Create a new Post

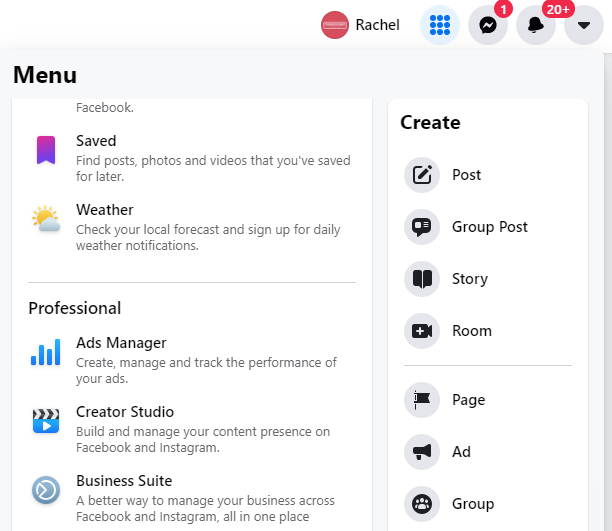(x=488, y=175)
